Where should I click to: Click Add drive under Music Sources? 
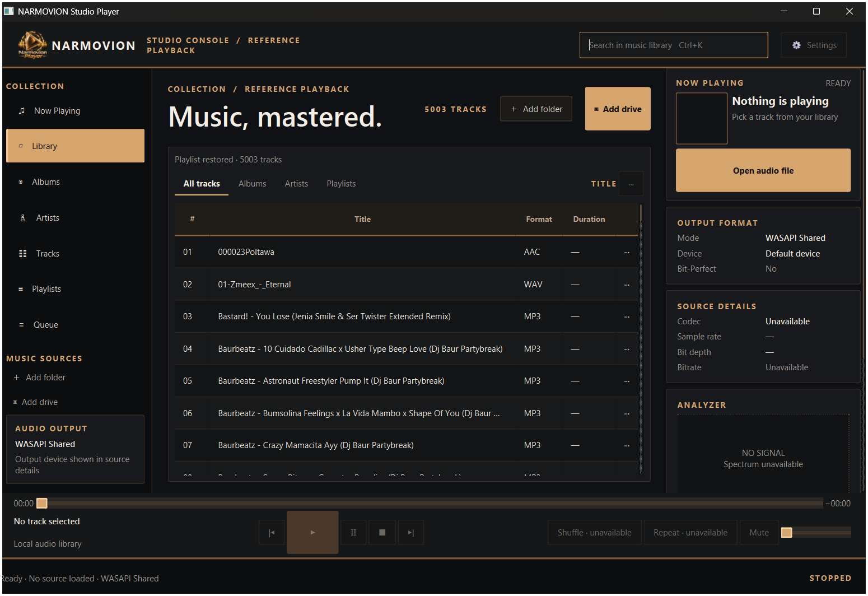point(35,402)
